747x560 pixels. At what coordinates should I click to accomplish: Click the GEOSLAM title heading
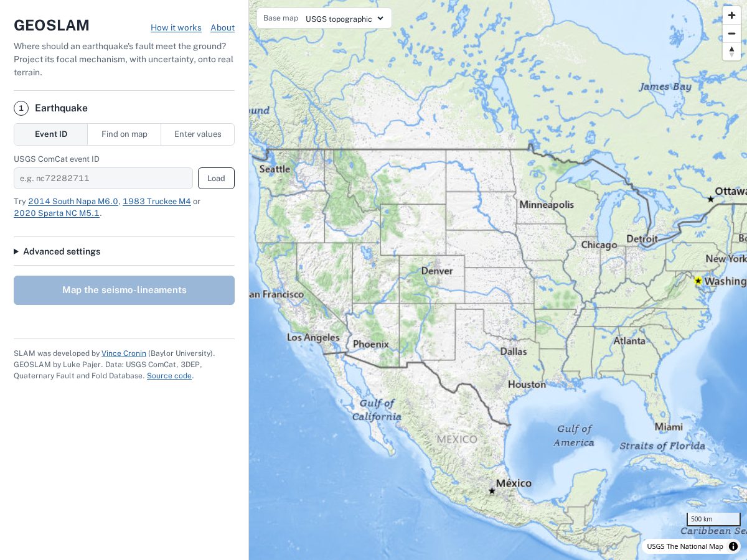point(52,26)
